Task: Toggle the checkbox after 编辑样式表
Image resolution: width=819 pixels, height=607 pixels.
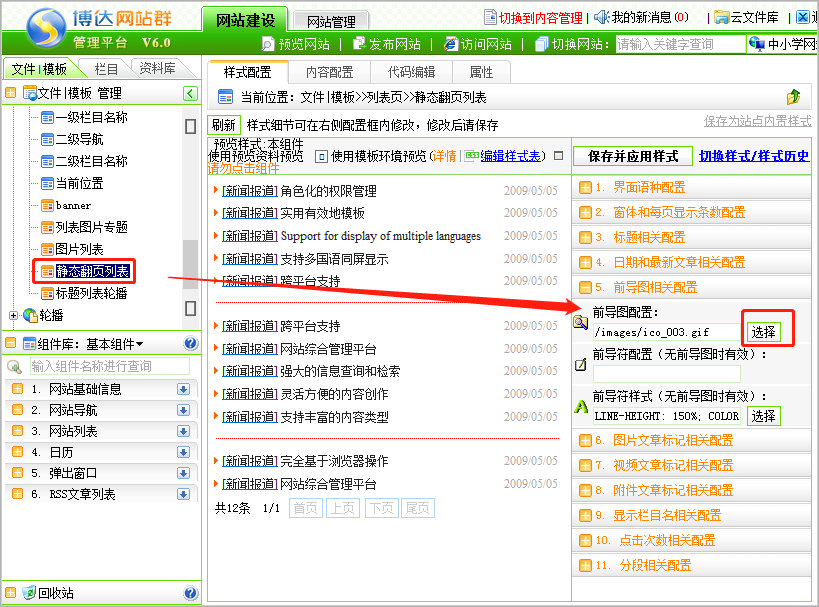Action: pyautogui.click(x=558, y=156)
